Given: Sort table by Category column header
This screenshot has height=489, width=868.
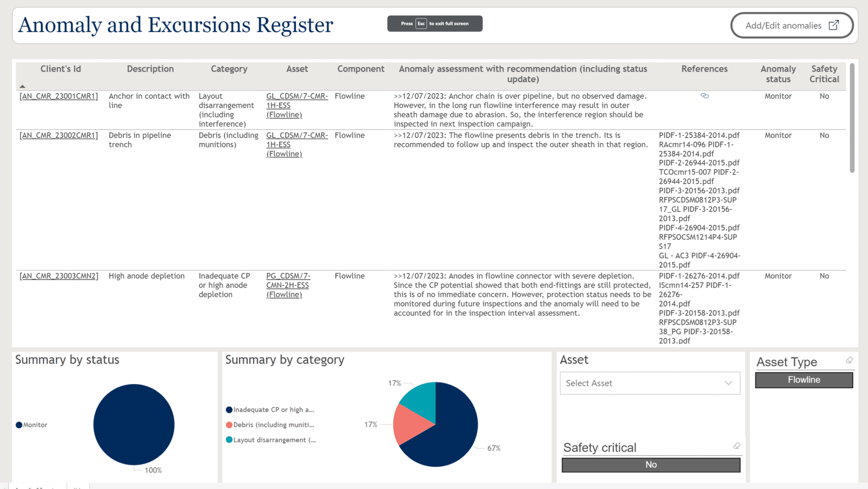Looking at the screenshot, I should click(x=229, y=69).
